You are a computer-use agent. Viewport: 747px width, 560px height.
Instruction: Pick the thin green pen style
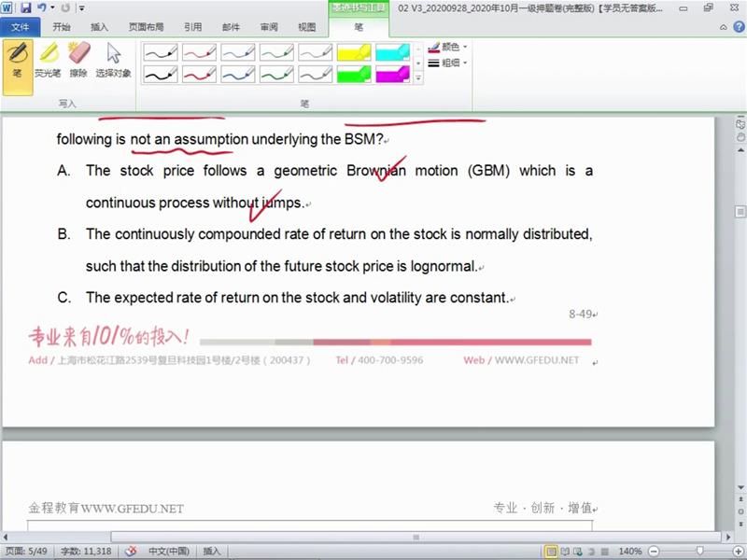pyautogui.click(x=276, y=52)
